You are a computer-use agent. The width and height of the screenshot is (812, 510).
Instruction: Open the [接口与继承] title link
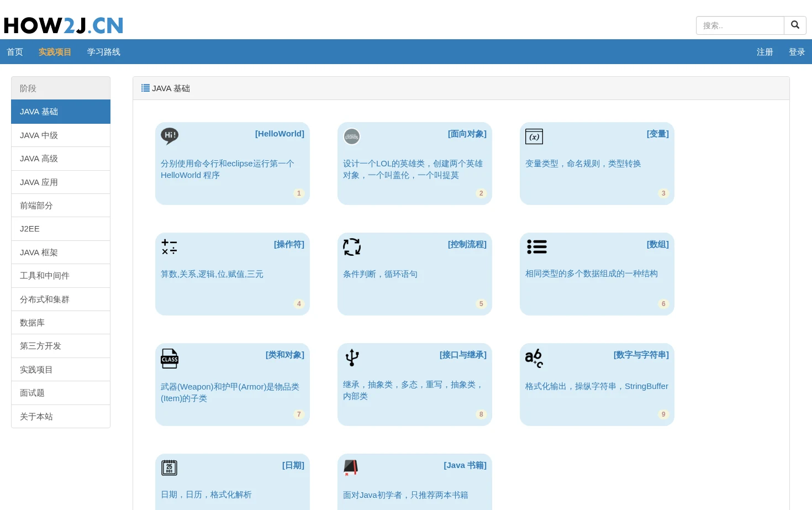[x=463, y=355]
